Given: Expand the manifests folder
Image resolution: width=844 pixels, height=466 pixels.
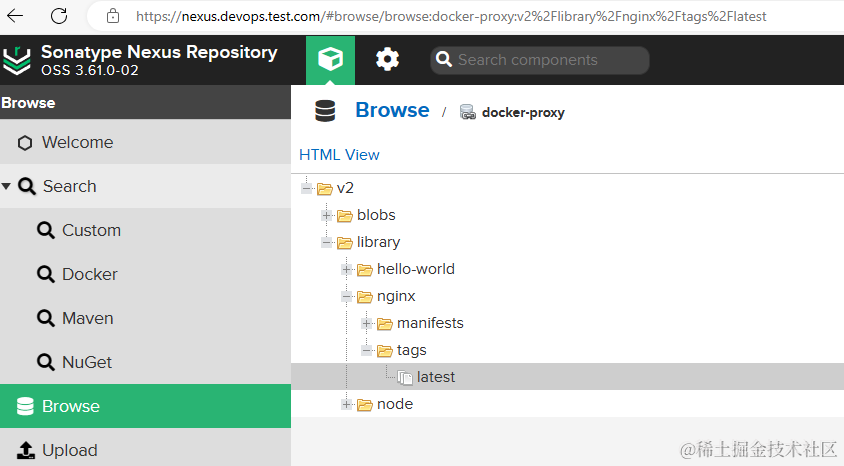Looking at the screenshot, I should pos(367,323).
